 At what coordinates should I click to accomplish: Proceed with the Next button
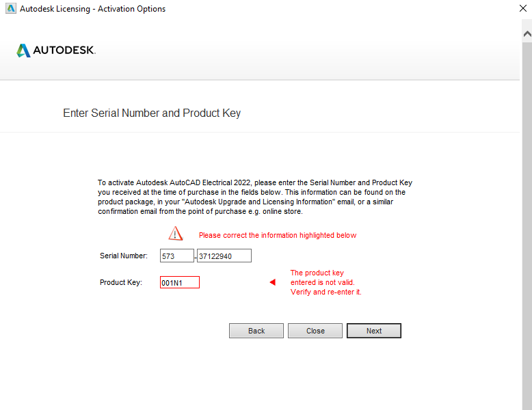point(373,331)
